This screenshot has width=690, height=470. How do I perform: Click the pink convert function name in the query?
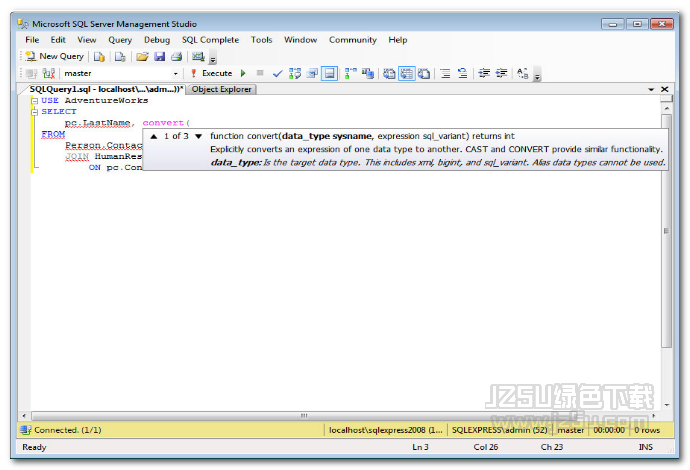coord(163,123)
